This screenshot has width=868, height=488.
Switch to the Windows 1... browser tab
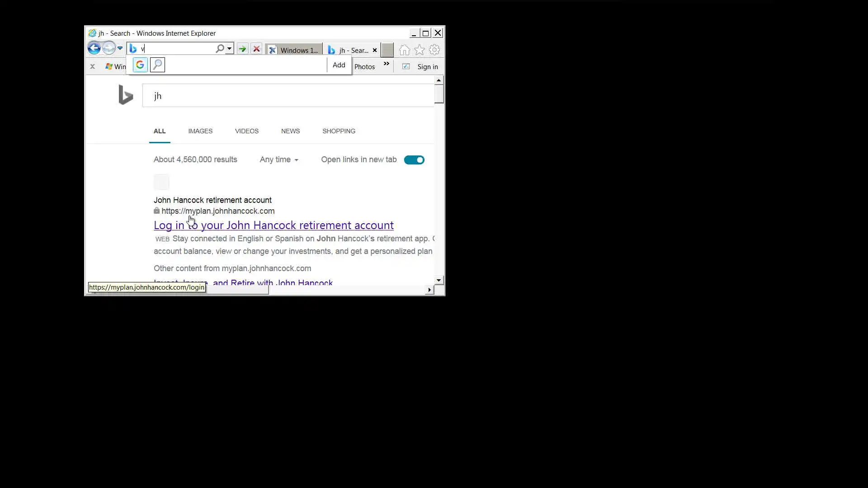point(295,50)
